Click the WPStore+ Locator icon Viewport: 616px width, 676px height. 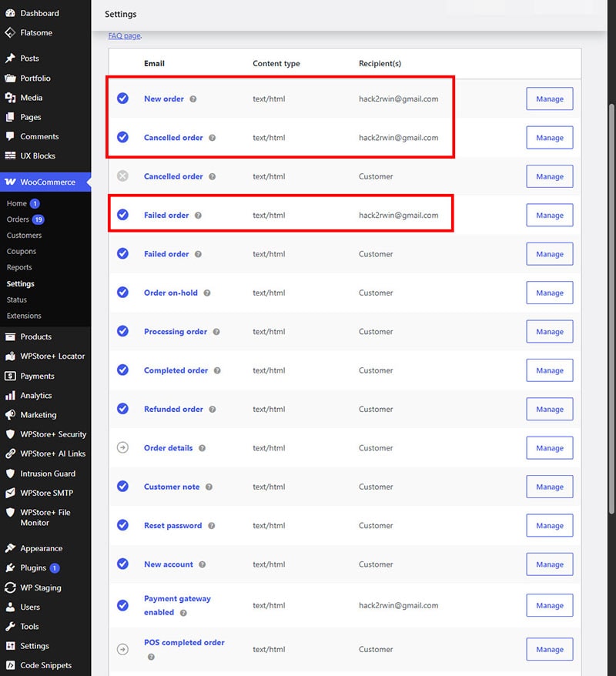pos(10,356)
